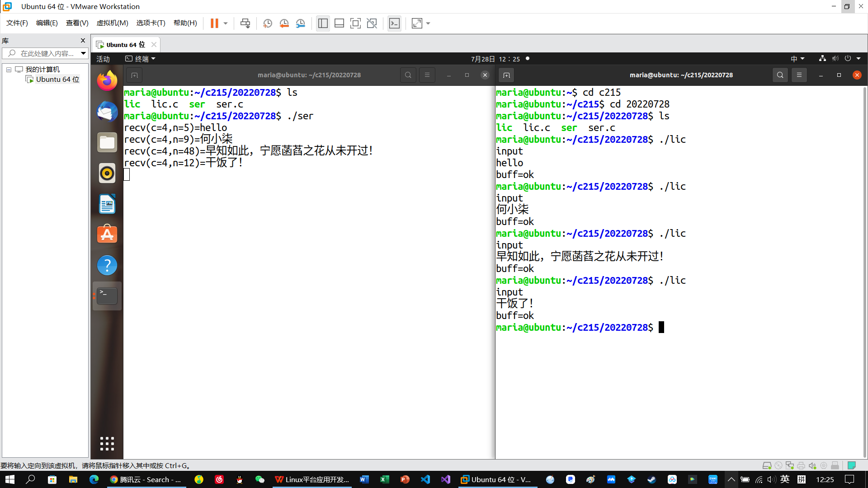Collapse the 我的计算机 tree node

click(x=9, y=70)
